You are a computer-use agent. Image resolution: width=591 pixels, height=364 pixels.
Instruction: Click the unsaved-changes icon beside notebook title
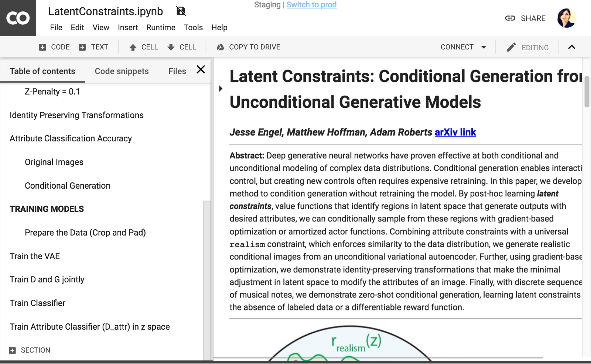(181, 11)
